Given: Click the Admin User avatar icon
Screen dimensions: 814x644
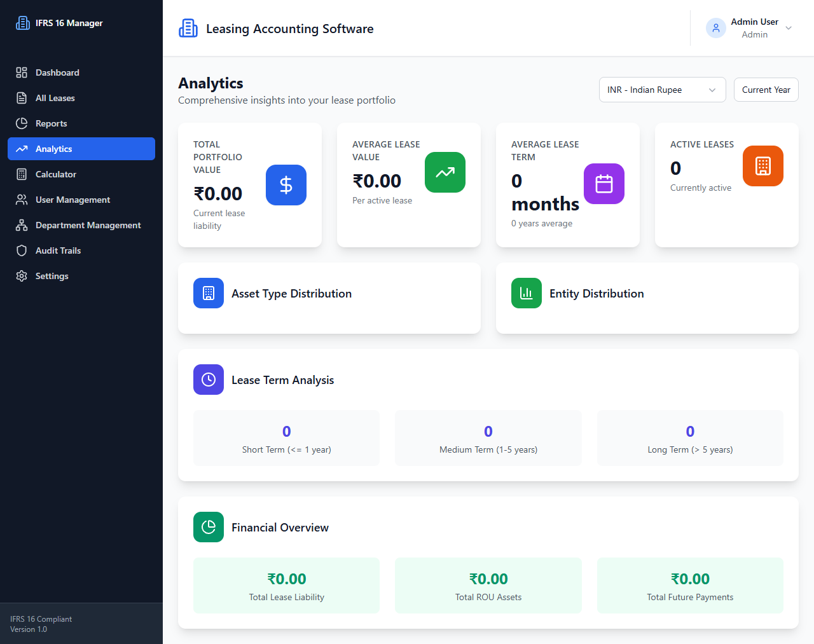Looking at the screenshot, I should [716, 28].
